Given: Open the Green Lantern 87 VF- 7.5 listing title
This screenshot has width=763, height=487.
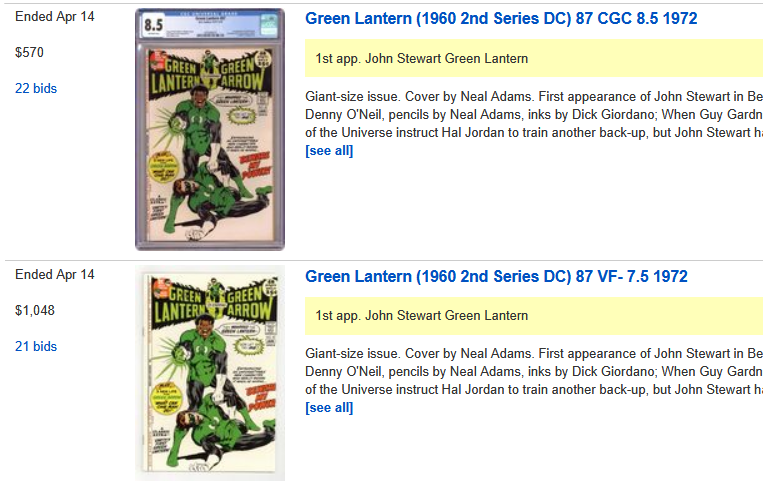Looking at the screenshot, I should (496, 276).
